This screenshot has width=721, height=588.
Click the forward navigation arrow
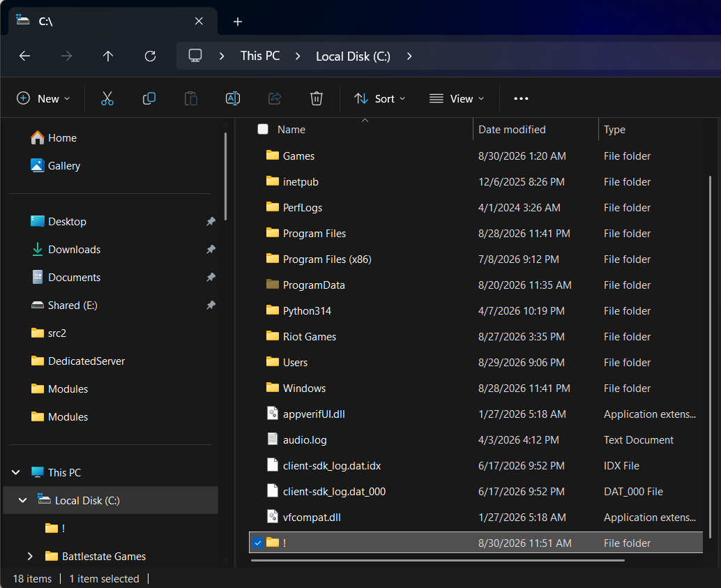coord(67,56)
